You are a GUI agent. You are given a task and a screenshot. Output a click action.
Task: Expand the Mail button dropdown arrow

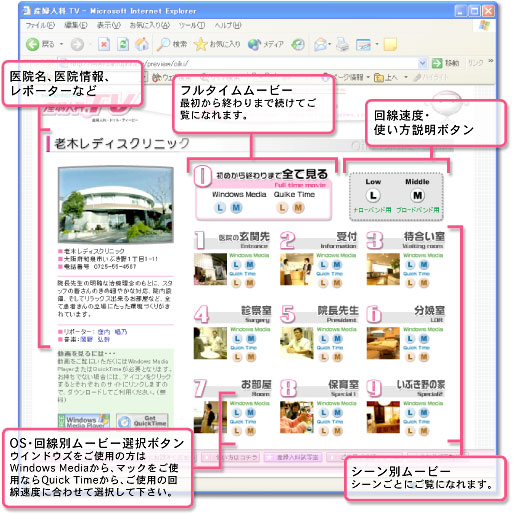click(330, 44)
